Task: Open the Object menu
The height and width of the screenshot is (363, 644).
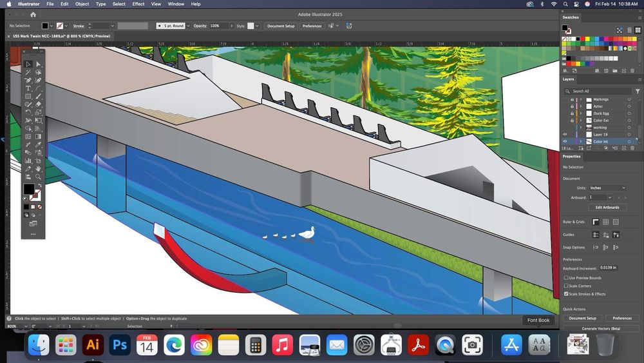Action: [x=82, y=4]
